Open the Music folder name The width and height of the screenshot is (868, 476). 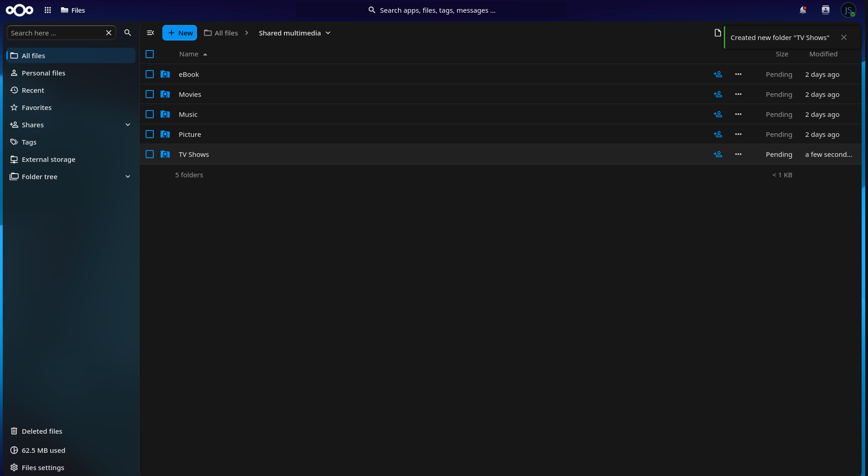coord(188,114)
